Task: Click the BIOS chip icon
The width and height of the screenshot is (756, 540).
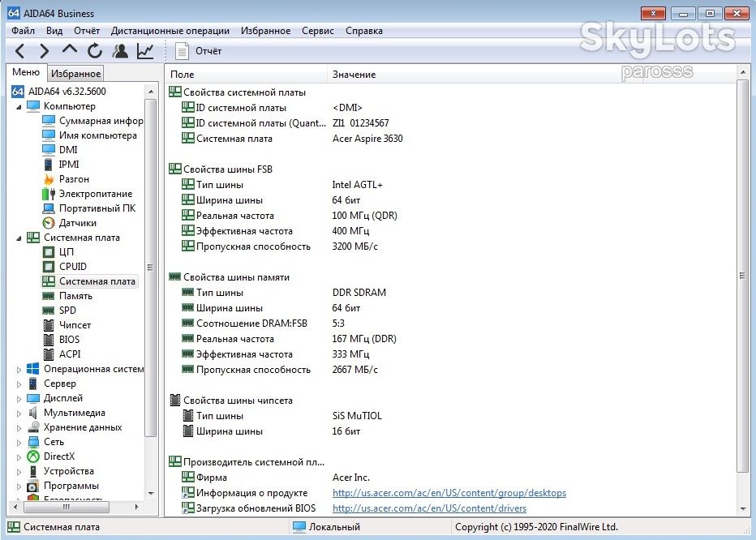Action: (x=48, y=340)
